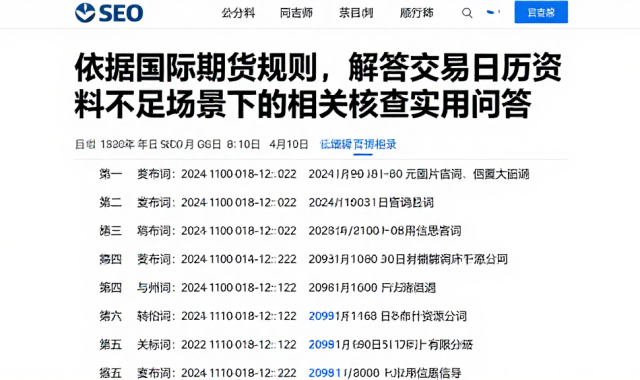640x380 pixels.
Task: Click timestamp 2022 1110 018-12::122
Action: coord(239,345)
